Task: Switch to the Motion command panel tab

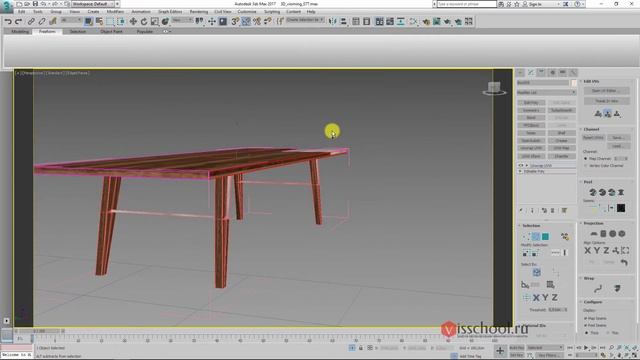Action: point(552,73)
